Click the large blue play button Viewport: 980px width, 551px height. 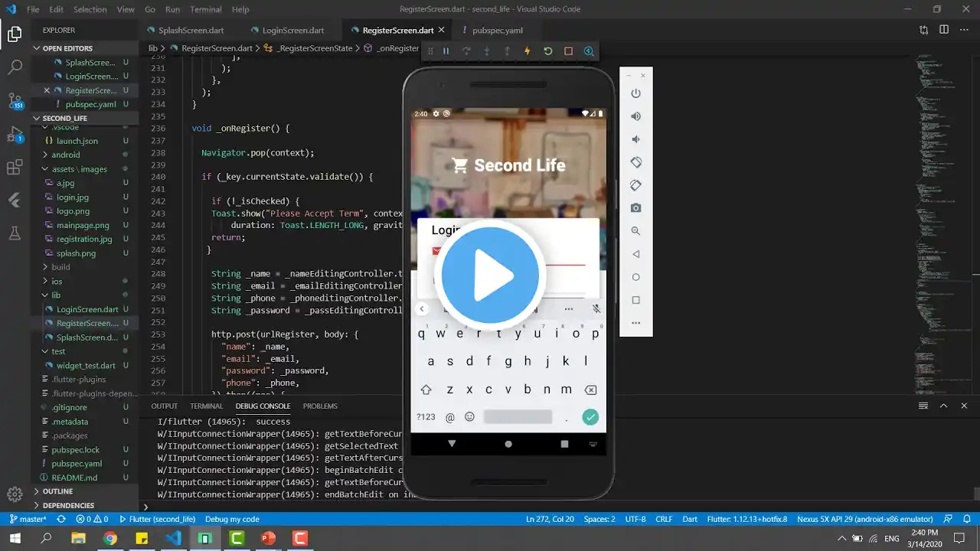[x=490, y=275]
